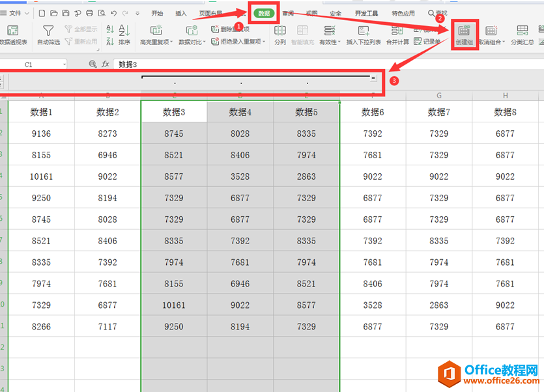Click the export icon beside the Save icon
Viewport: 544px width, 392px height.
[x=78, y=13]
